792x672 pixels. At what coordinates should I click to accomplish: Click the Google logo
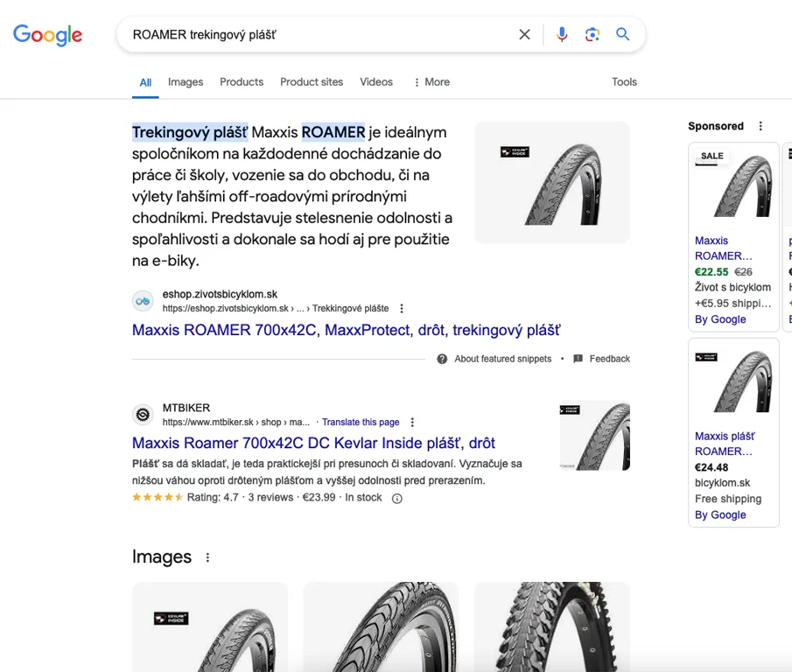pyautogui.click(x=47, y=35)
